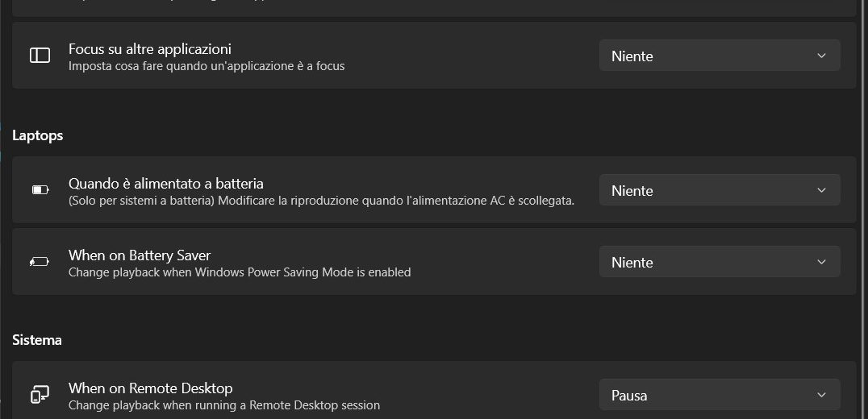Open the When on Battery Saver dropdown

(719, 262)
